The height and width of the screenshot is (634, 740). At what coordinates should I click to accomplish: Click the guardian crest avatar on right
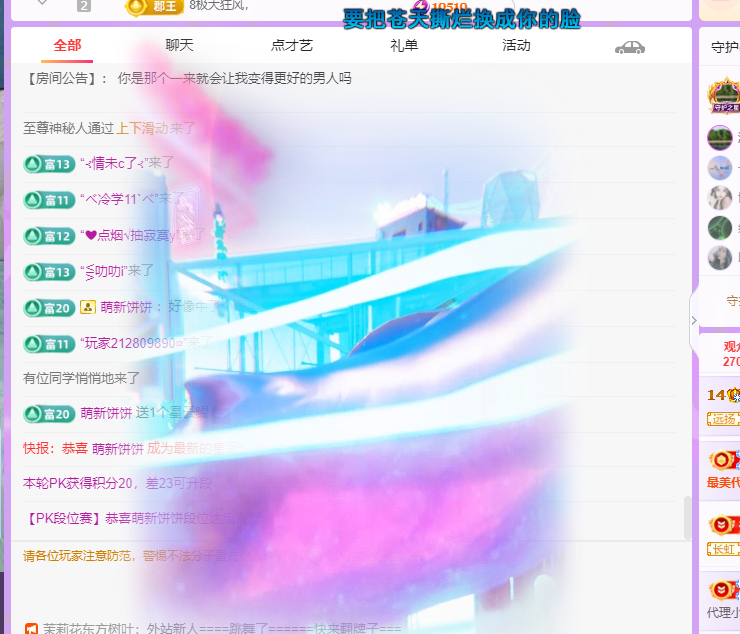point(724,96)
